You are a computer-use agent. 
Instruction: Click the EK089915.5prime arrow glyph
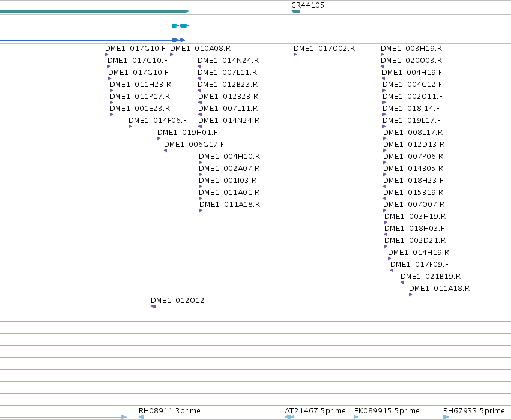click(x=356, y=417)
